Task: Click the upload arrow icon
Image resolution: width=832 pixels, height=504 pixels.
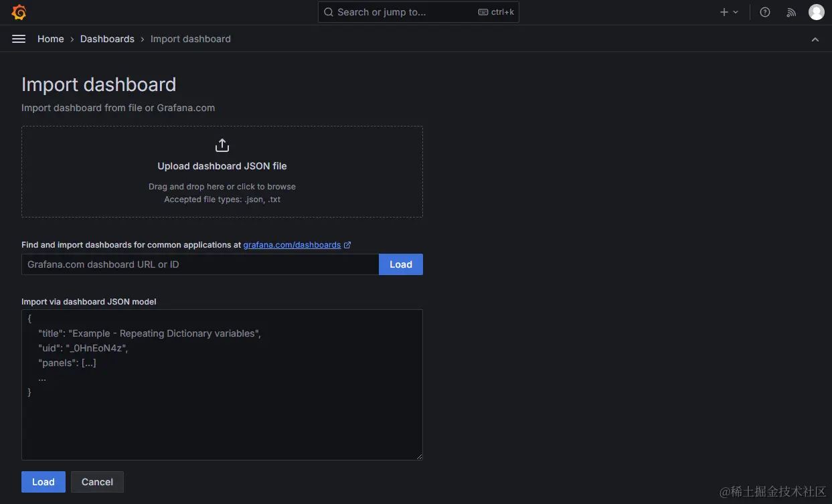Action: click(x=222, y=145)
